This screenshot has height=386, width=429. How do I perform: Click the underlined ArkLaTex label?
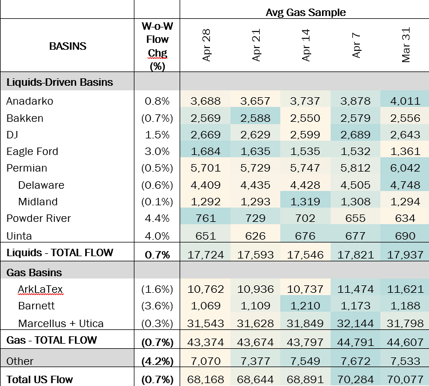tap(40, 289)
